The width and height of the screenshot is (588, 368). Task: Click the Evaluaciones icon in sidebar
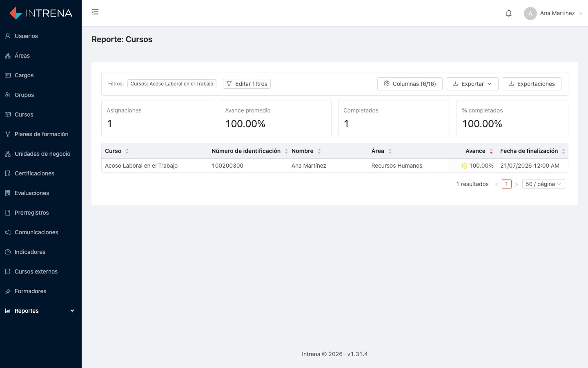click(x=8, y=193)
